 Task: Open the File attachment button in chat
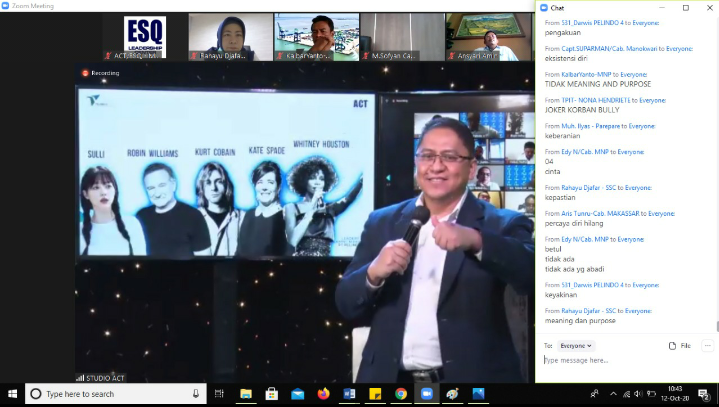click(x=679, y=345)
